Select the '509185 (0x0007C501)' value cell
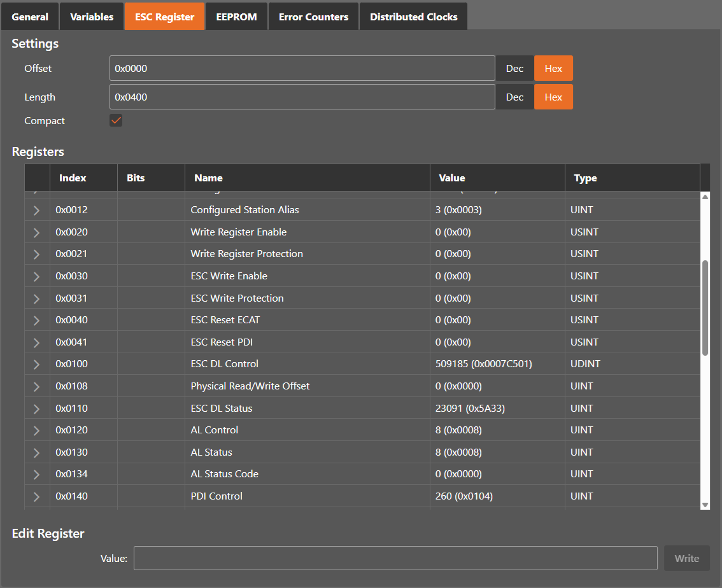Image resolution: width=722 pixels, height=588 pixels. click(x=497, y=363)
